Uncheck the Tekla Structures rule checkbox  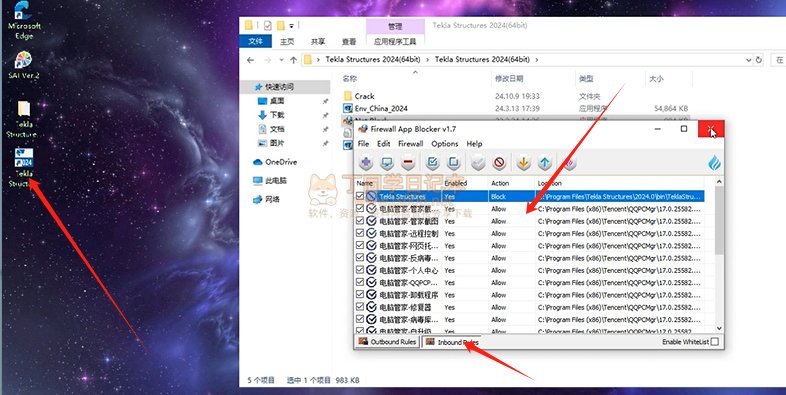(x=360, y=196)
